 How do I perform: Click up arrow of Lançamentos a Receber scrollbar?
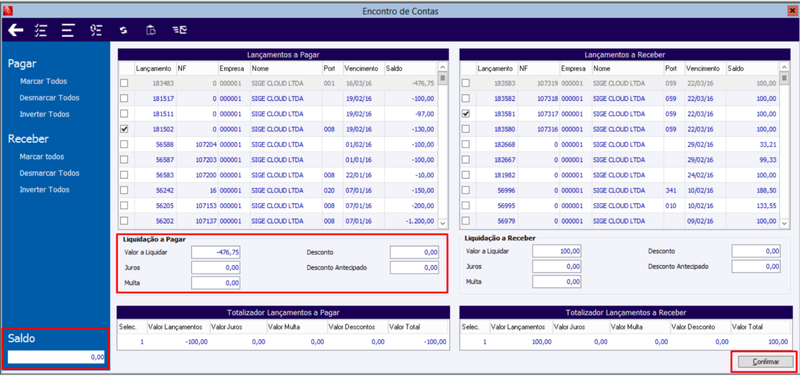[785, 67]
